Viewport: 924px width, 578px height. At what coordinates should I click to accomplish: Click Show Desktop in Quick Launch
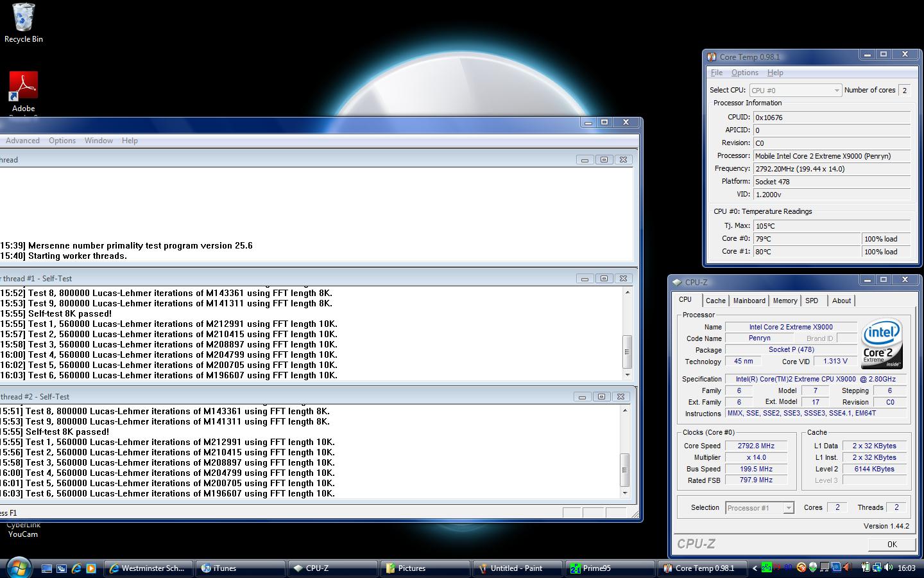pos(47,568)
